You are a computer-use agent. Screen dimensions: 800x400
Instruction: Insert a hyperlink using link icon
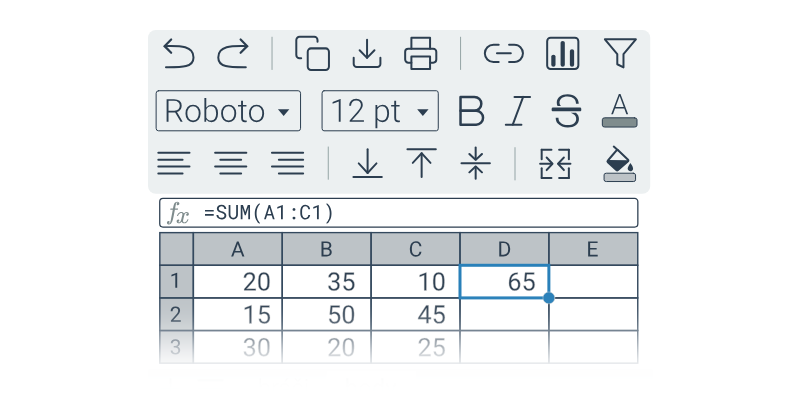pos(504,54)
